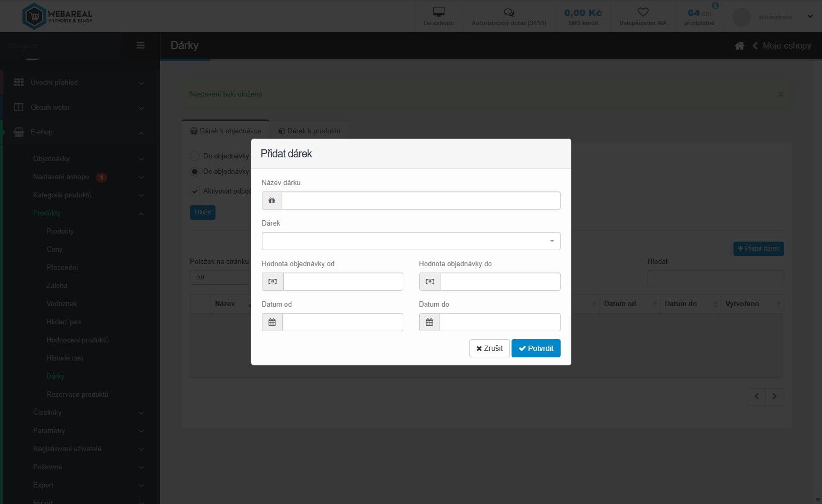
Task: Go to previous page of gifts table
Action: pyautogui.click(x=756, y=396)
